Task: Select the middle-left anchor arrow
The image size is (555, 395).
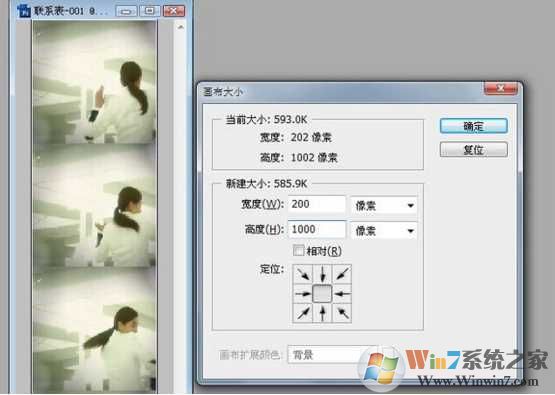Action: click(303, 294)
